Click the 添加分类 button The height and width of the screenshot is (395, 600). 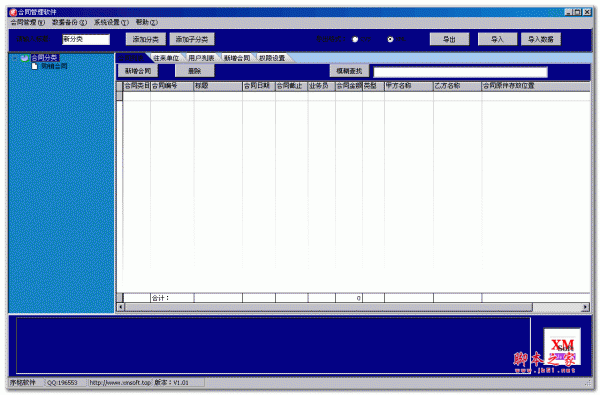[x=145, y=39]
